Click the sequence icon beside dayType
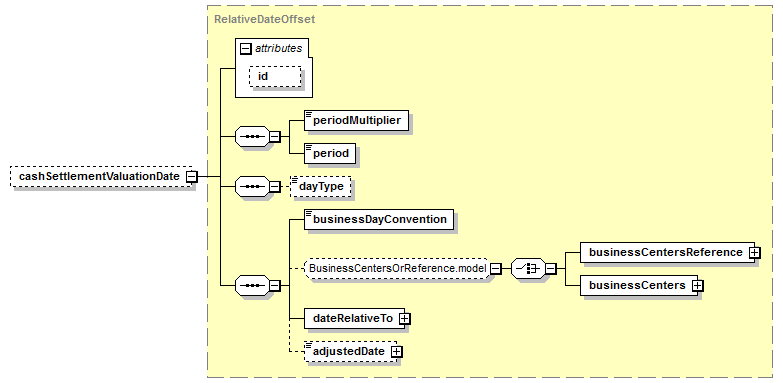This screenshot has height=383, width=783. (x=252, y=186)
